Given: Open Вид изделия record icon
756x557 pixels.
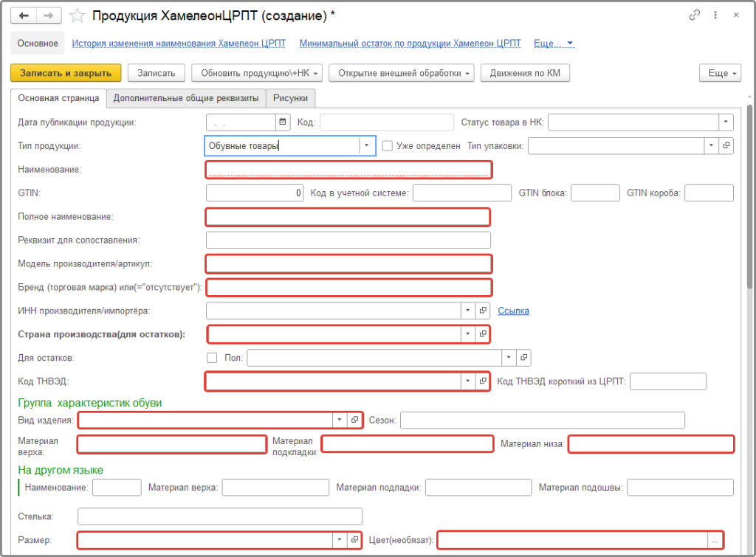Looking at the screenshot, I should coord(354,420).
